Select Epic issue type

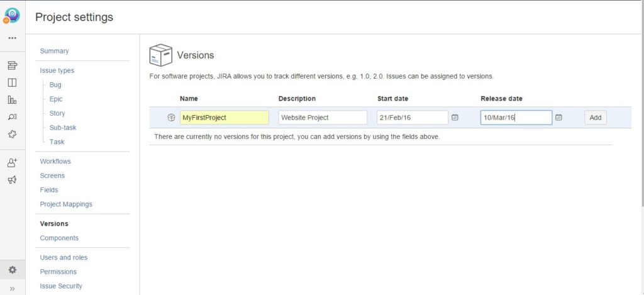56,99
